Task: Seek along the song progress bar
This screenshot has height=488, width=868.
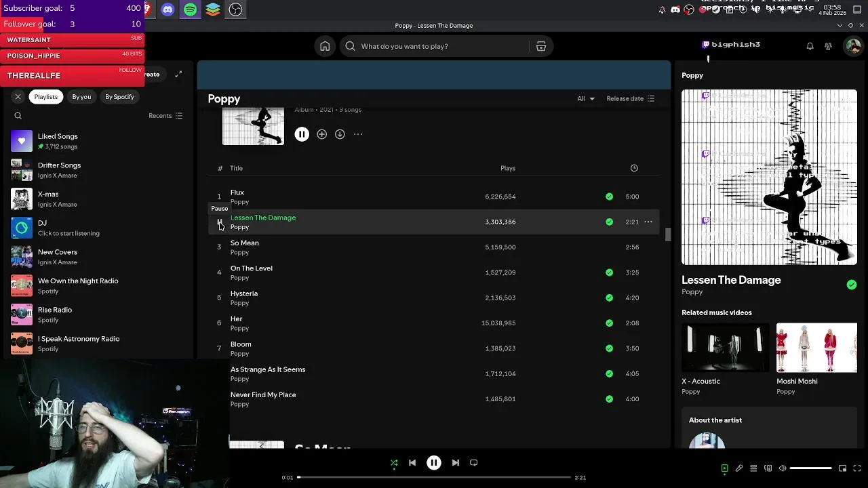Action: click(434, 478)
